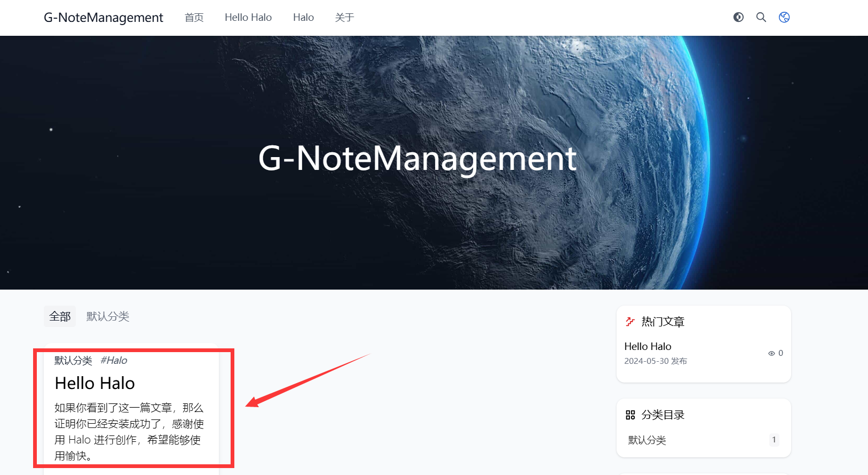Click the 分类目录 widget heading

663,415
